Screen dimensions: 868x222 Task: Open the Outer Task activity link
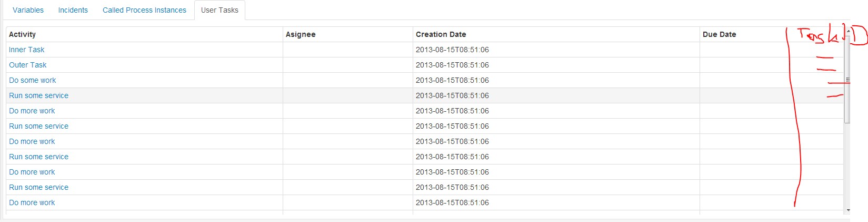[28, 65]
